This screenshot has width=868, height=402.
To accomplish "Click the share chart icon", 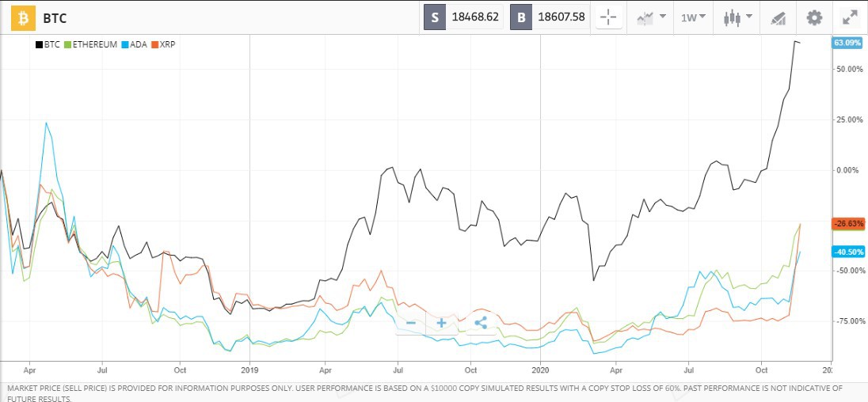I will 481,322.
